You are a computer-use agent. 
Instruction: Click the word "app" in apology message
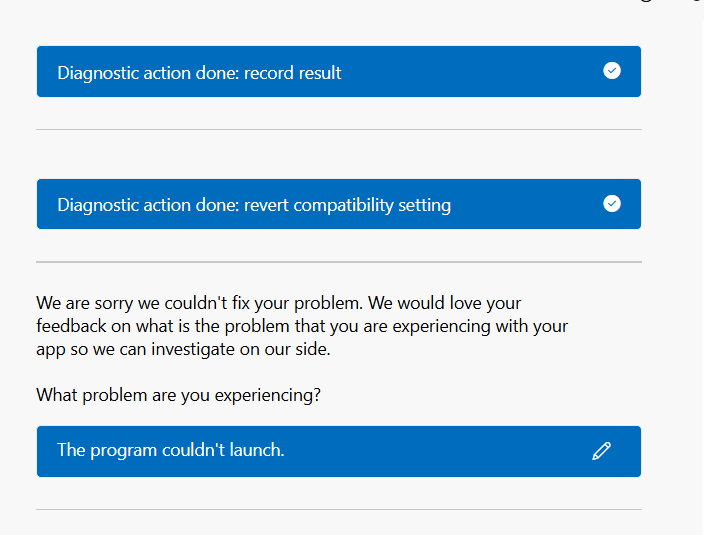tap(52, 351)
